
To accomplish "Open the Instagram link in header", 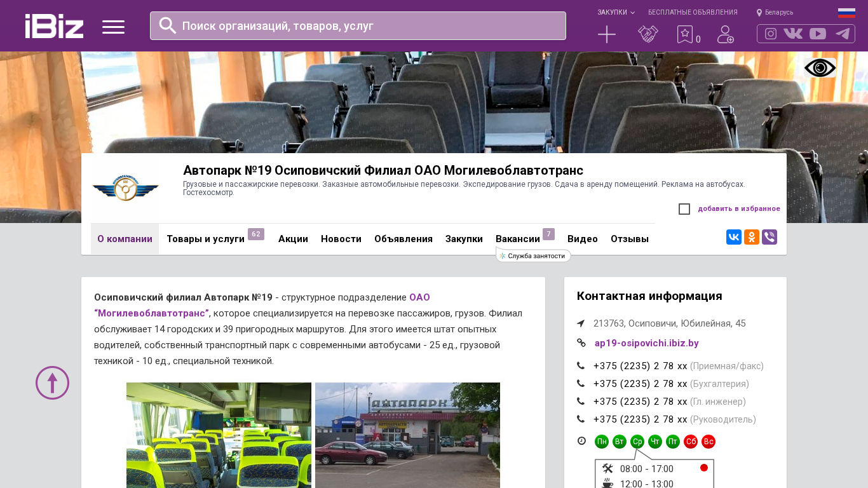I will [771, 34].
